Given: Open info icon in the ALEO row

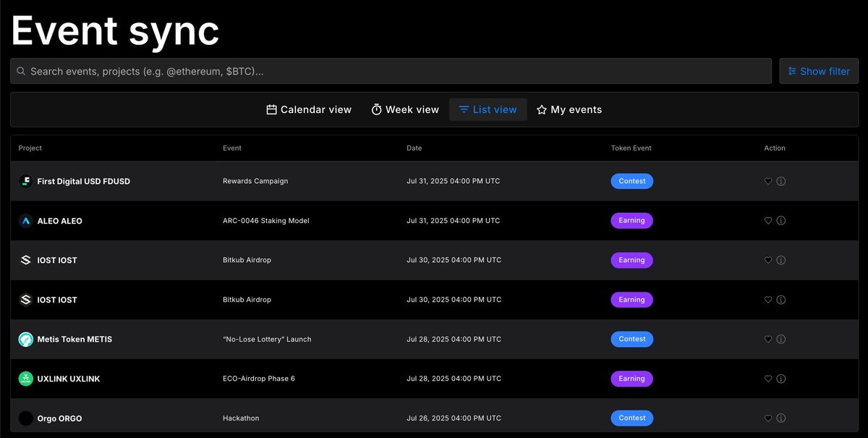Looking at the screenshot, I should coord(781,221).
